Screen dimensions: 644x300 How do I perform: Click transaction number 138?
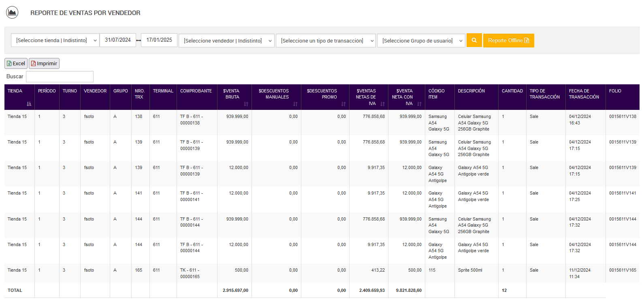click(x=139, y=117)
